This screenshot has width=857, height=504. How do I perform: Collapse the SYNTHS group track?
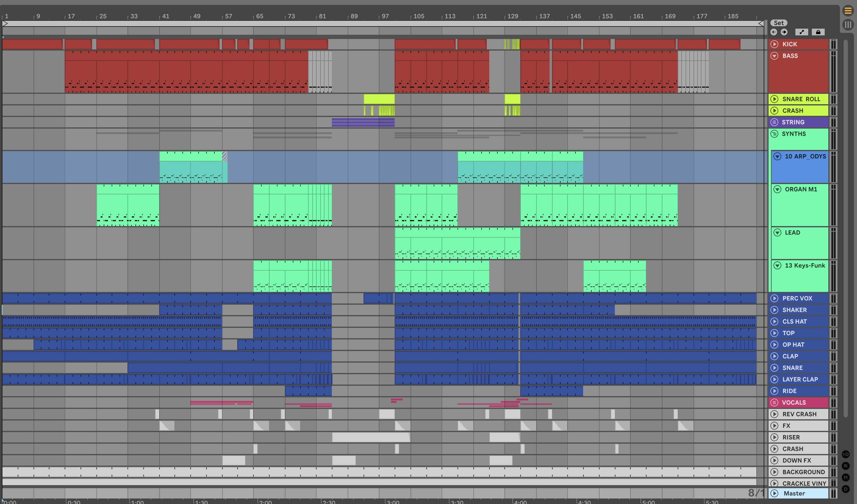coord(774,133)
